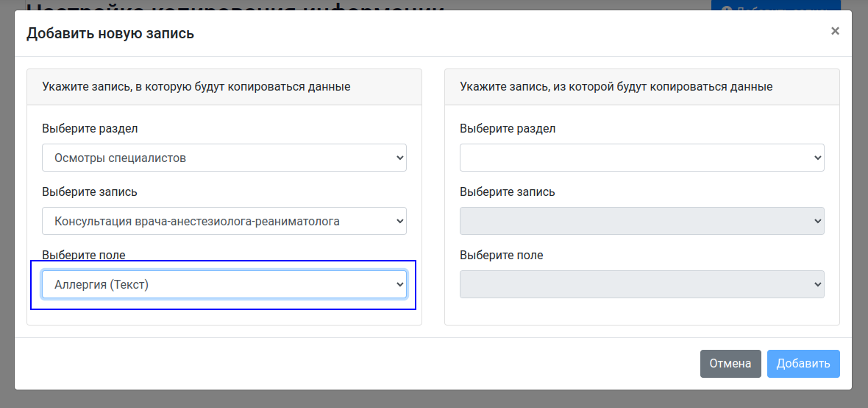Image resolution: width=868 pixels, height=408 pixels.
Task: Click the header 'в которую будут копироваться данные'
Action: [x=196, y=87]
